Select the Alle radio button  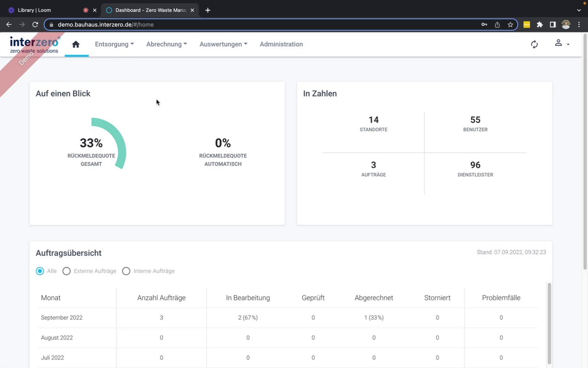click(x=40, y=271)
